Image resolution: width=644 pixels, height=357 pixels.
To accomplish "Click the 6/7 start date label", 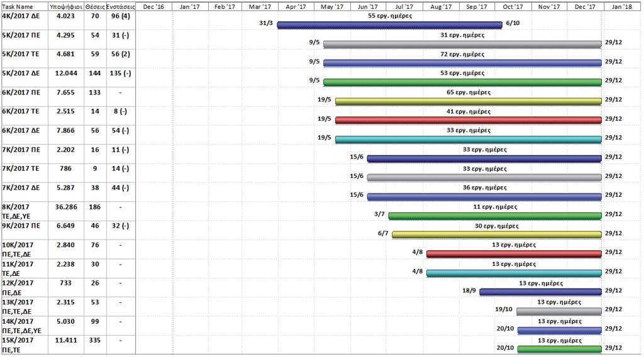I will pyautogui.click(x=383, y=233).
